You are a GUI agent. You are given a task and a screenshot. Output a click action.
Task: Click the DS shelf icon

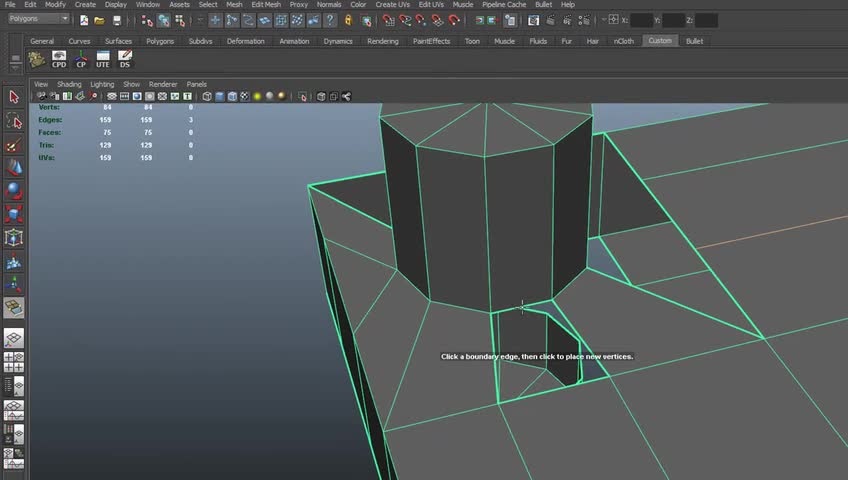pos(125,60)
